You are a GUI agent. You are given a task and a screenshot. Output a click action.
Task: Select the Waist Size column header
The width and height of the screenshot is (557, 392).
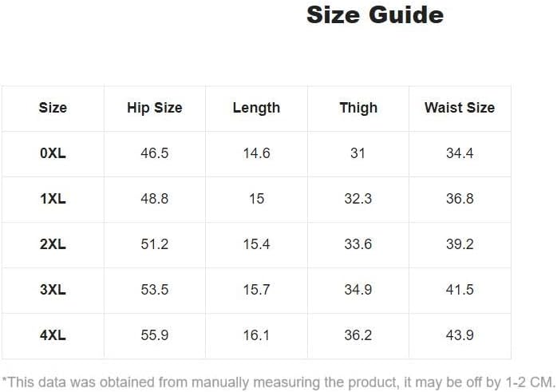(x=460, y=108)
